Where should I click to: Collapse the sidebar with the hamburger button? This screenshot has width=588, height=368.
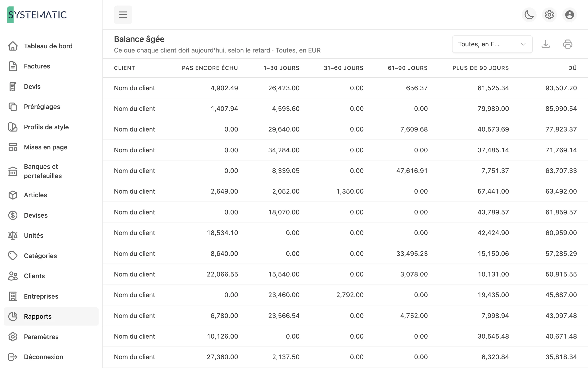click(123, 15)
